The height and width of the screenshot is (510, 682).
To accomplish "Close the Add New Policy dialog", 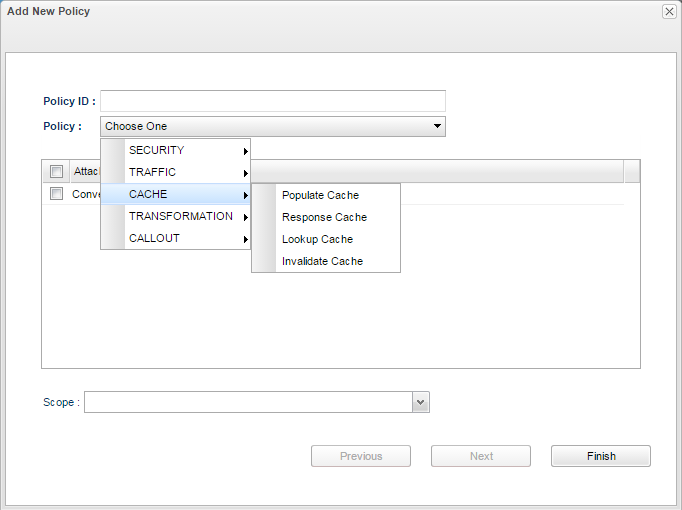I will (x=669, y=12).
